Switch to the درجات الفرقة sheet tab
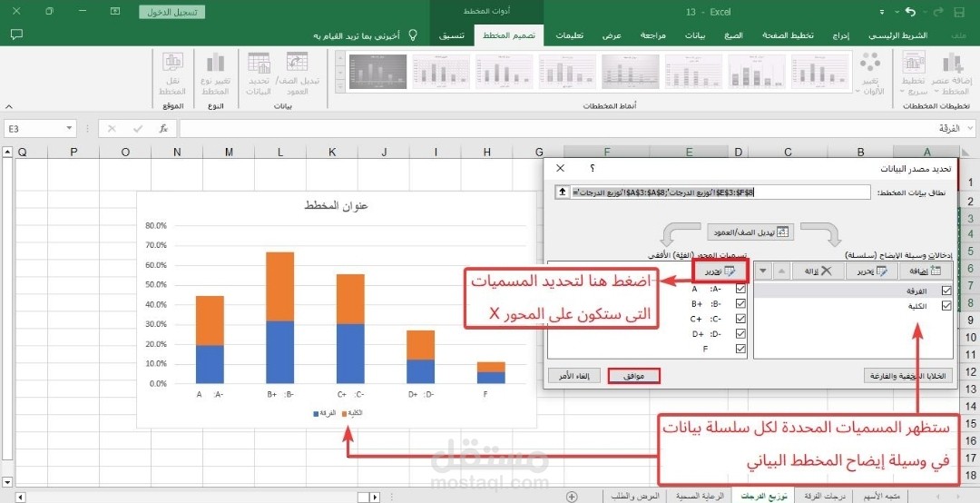 click(x=824, y=496)
